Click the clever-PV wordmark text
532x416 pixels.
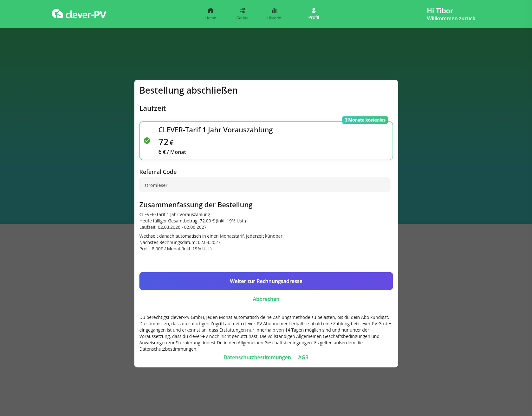(x=86, y=15)
